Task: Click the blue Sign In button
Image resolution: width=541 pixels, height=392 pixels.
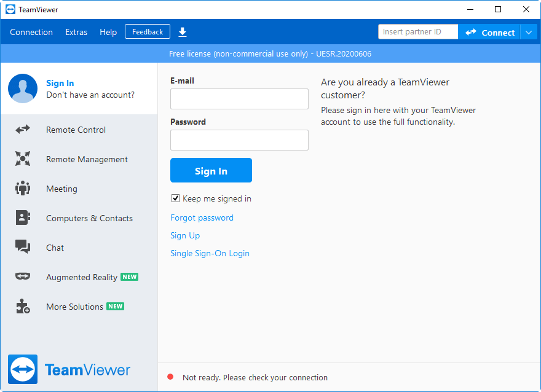Action: click(211, 170)
